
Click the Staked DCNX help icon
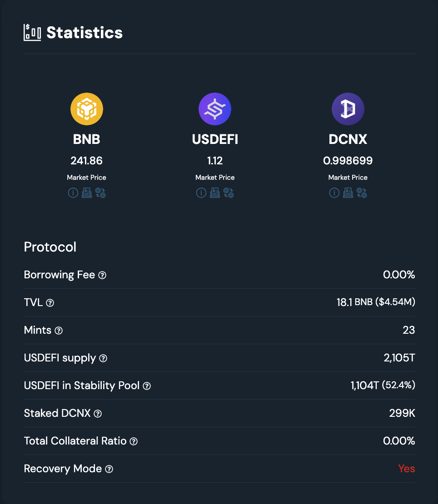click(x=98, y=414)
